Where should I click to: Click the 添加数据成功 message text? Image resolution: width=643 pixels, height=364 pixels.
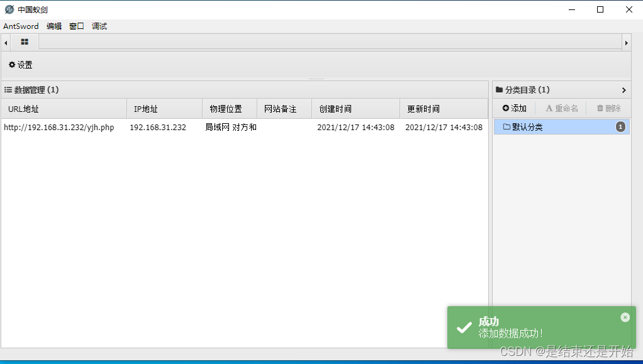click(510, 334)
